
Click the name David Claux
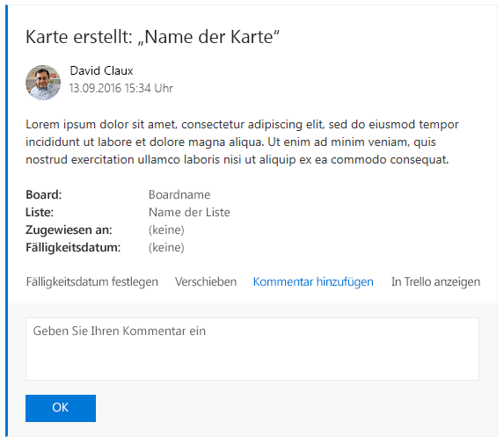click(101, 70)
